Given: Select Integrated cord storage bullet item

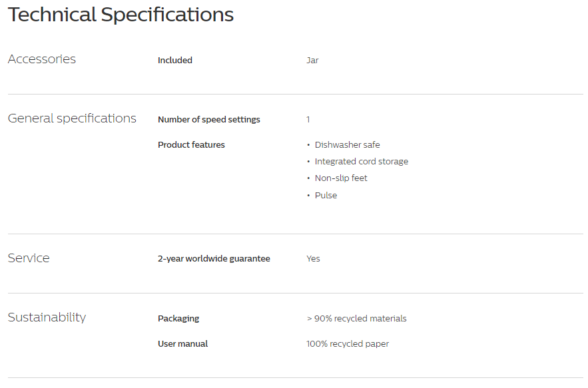Looking at the screenshot, I should tap(362, 162).
